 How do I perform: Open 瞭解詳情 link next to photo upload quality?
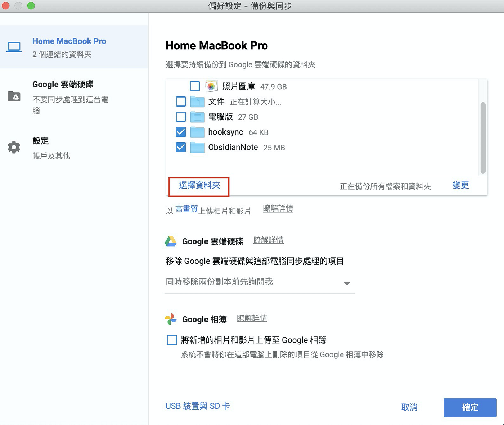pyautogui.click(x=278, y=208)
